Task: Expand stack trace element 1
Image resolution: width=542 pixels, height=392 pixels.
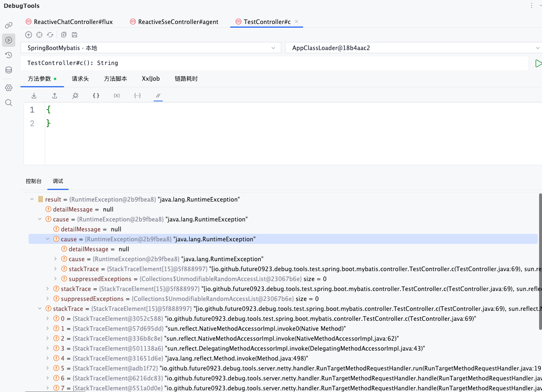Action: point(48,329)
